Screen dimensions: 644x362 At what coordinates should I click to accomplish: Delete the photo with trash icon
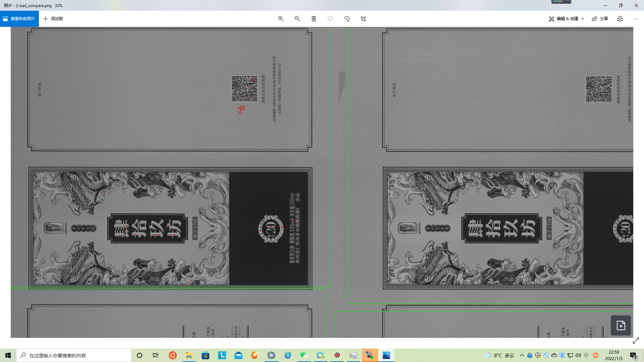(x=314, y=19)
